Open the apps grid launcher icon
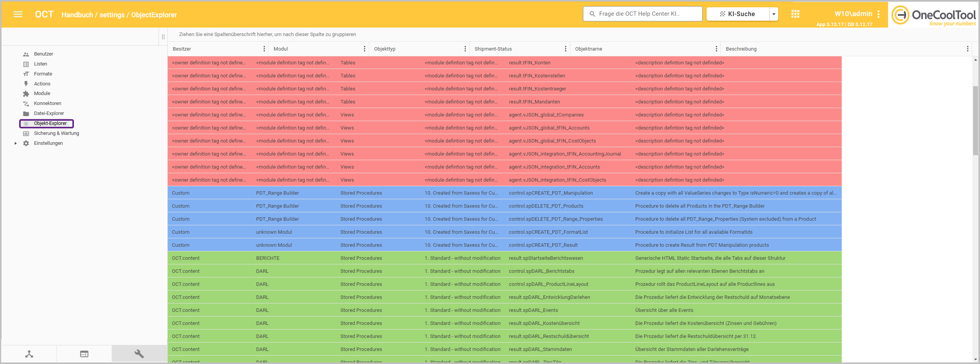Viewport: 980px width, 364px height. pyautogui.click(x=795, y=14)
